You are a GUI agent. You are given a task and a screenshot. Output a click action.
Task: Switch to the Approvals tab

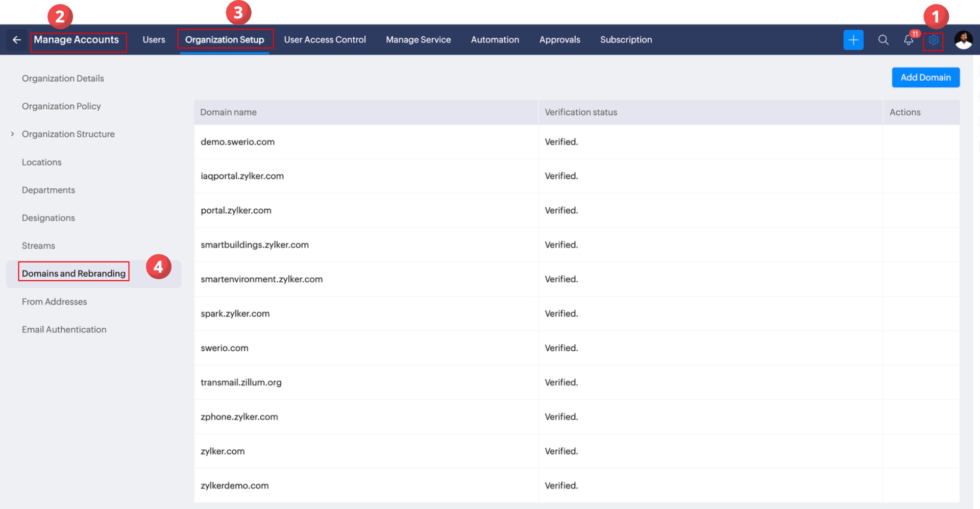point(560,40)
